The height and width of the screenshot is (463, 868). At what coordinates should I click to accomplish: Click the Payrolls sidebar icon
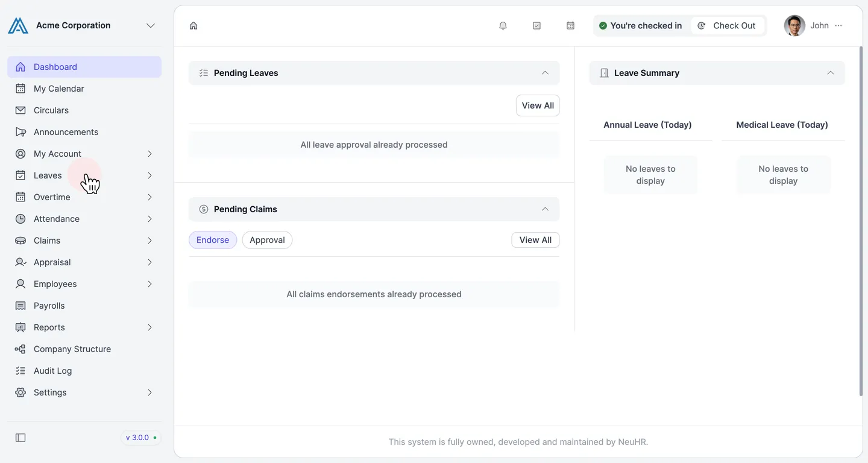point(20,306)
